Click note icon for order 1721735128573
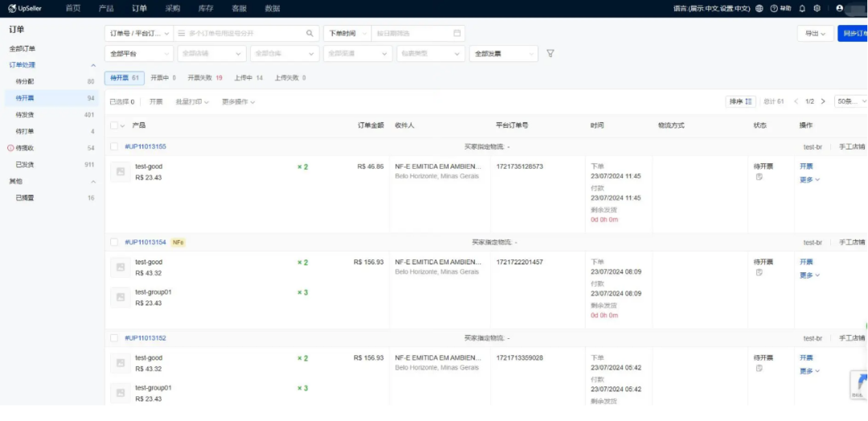This screenshot has height=421, width=868. pos(759,177)
